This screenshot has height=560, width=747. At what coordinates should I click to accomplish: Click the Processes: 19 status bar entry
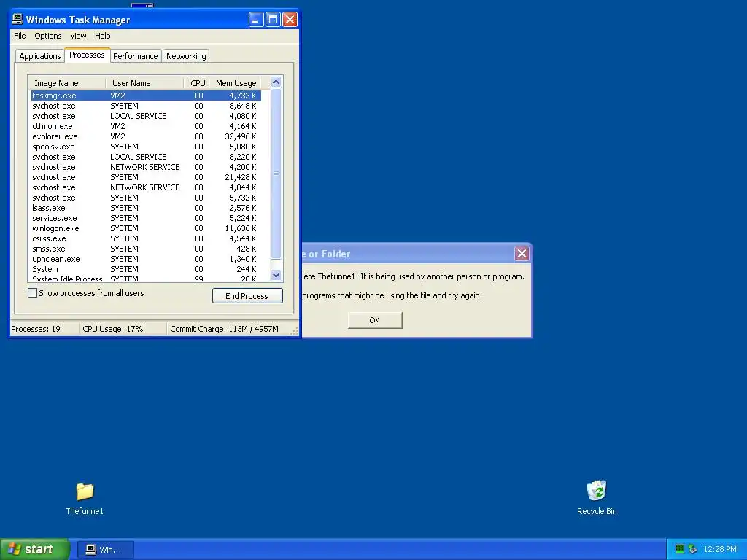44,329
